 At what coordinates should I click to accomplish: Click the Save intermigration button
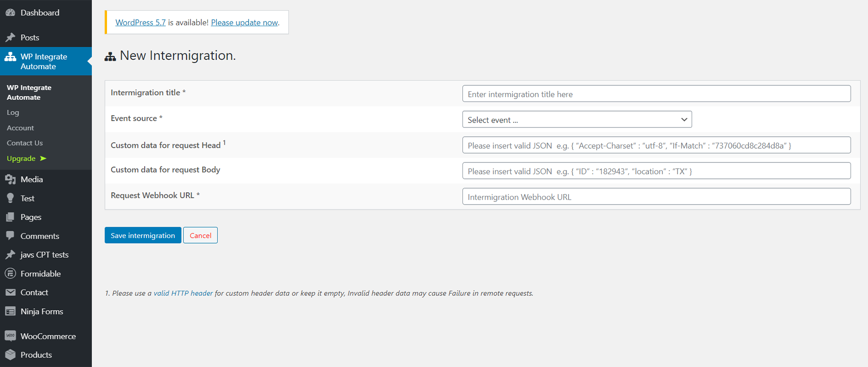(x=143, y=235)
